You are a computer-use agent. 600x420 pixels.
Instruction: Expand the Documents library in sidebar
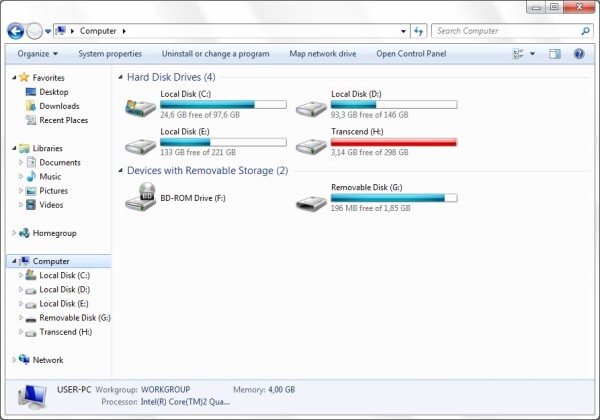tap(21, 162)
